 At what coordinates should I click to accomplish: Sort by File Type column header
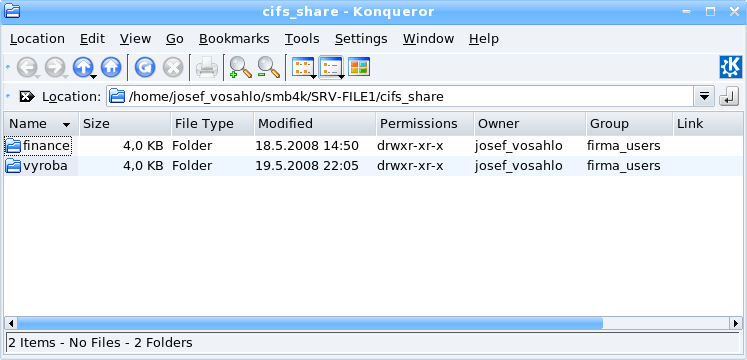pyautogui.click(x=212, y=124)
